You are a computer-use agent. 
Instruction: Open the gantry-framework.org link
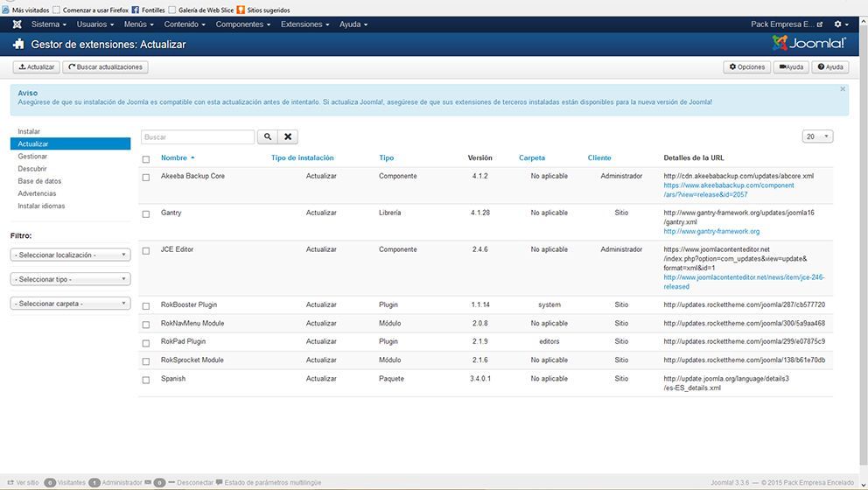(x=711, y=231)
